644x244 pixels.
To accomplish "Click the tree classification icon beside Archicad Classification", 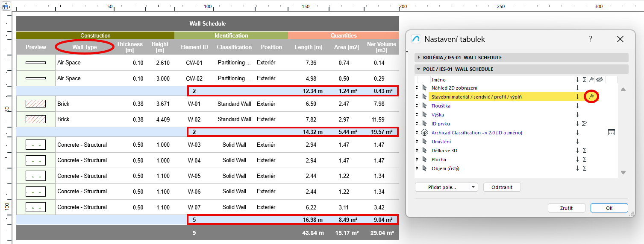I will tap(424, 133).
